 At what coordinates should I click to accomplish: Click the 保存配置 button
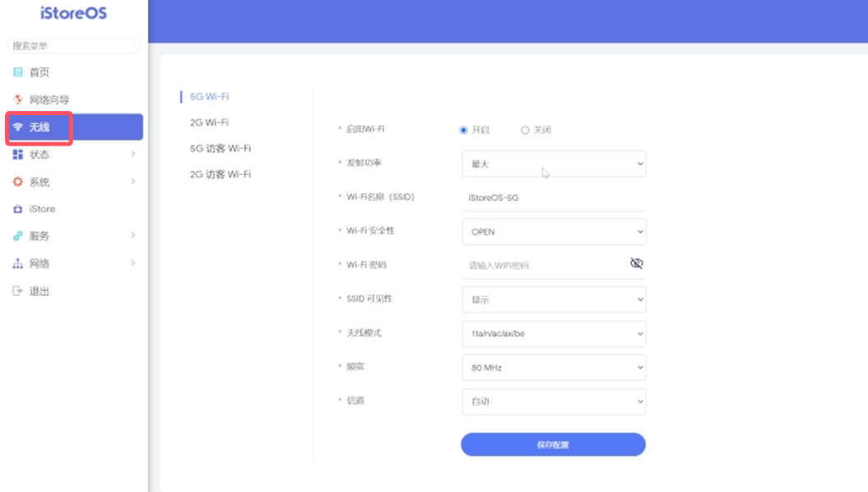click(x=553, y=444)
